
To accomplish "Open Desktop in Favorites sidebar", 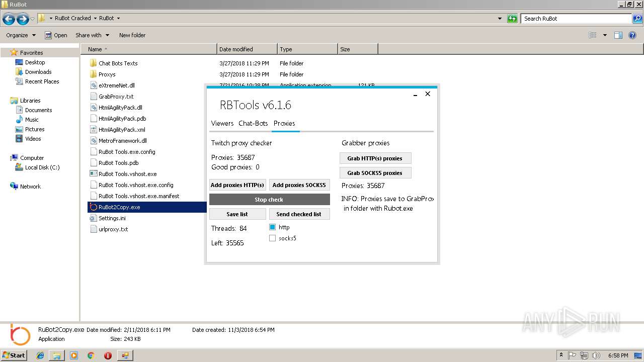I will (x=35, y=62).
